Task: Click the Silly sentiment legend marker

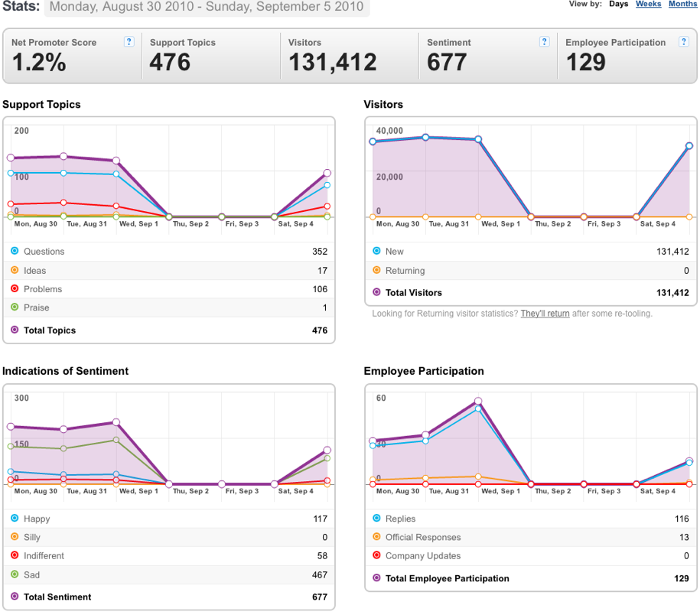Action: pos(15,536)
